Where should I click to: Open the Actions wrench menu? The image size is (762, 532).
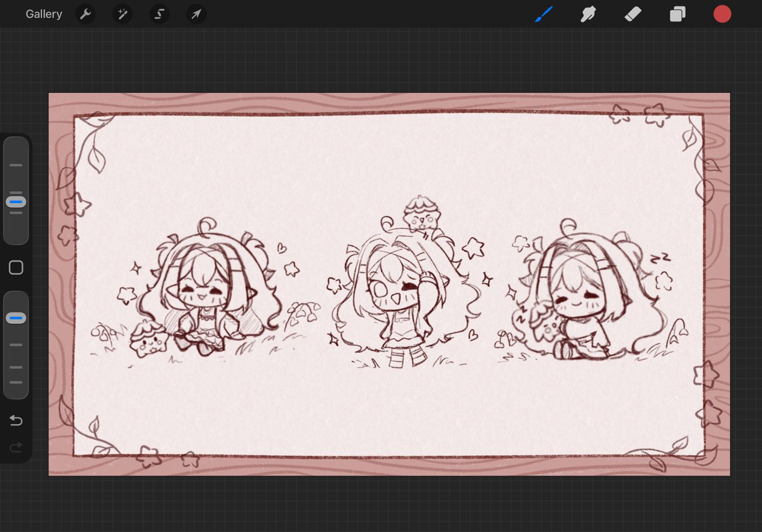(x=85, y=14)
